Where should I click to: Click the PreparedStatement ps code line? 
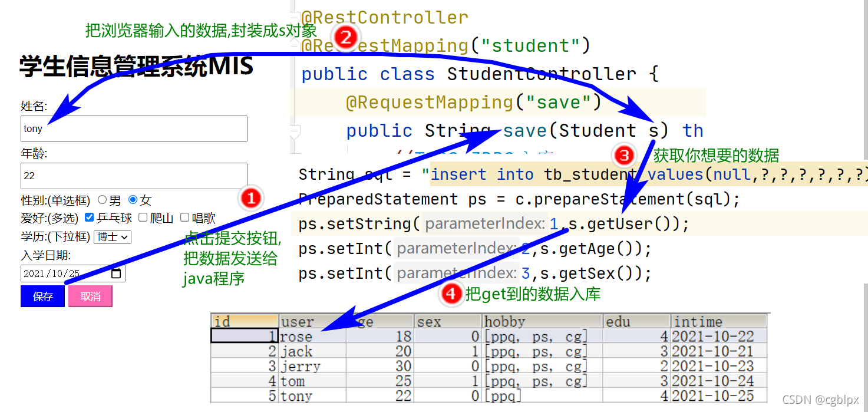pos(519,199)
